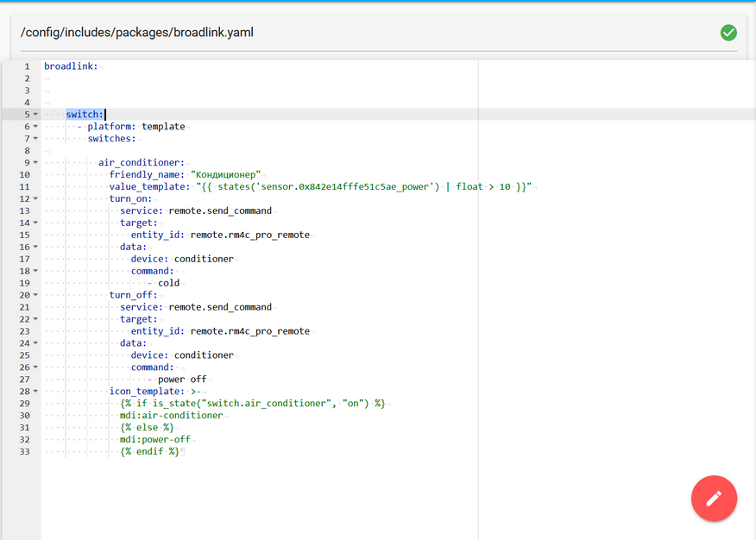This screenshot has width=756, height=540.
Task: Collapse the fold arrow on line 6
Action: (35, 127)
